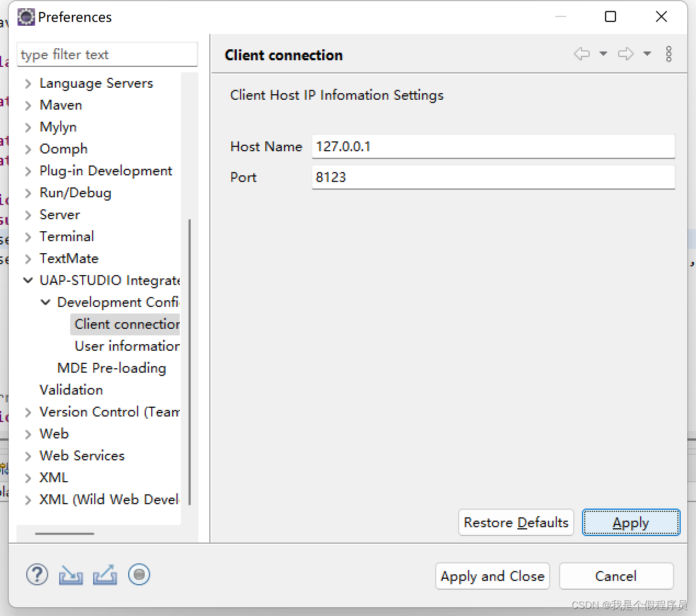Open the Help contents icon

tap(37, 575)
